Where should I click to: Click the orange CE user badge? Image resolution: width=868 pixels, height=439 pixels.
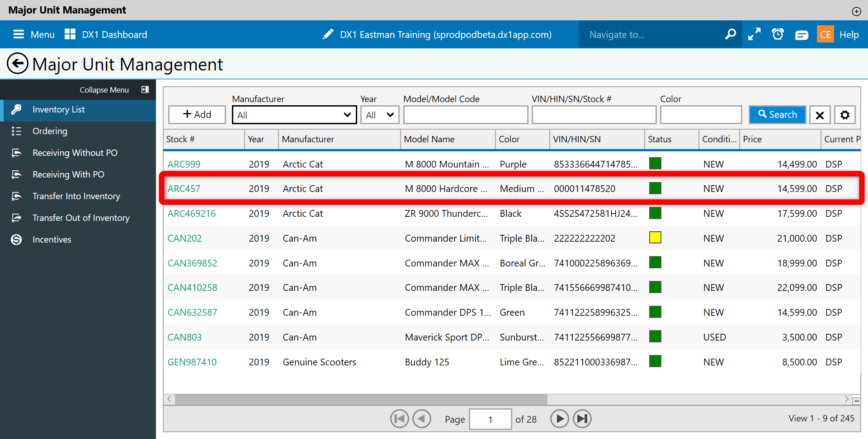pos(826,34)
